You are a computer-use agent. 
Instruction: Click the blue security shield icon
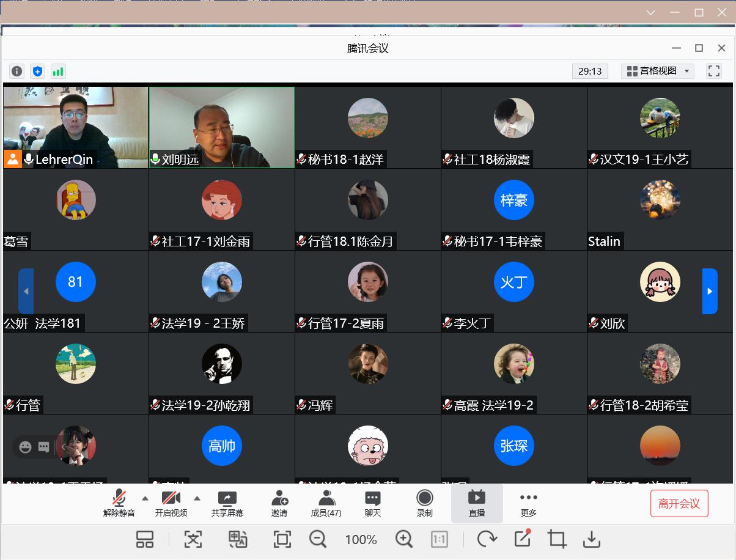38,72
